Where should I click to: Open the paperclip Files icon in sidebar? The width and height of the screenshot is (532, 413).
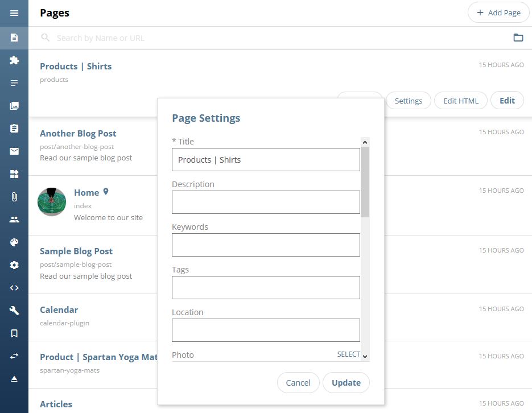[x=14, y=197]
